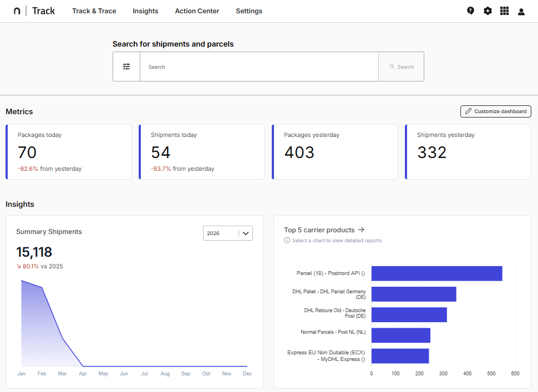
Task: Open the user profile icon
Action: point(521,11)
